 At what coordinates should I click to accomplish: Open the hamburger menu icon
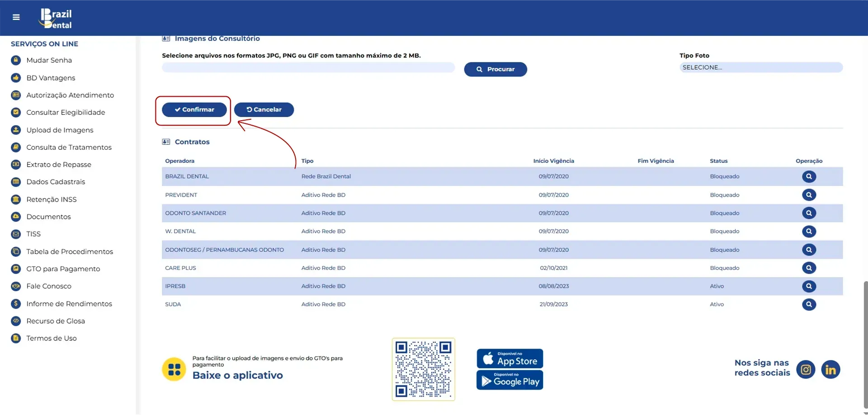point(16,17)
